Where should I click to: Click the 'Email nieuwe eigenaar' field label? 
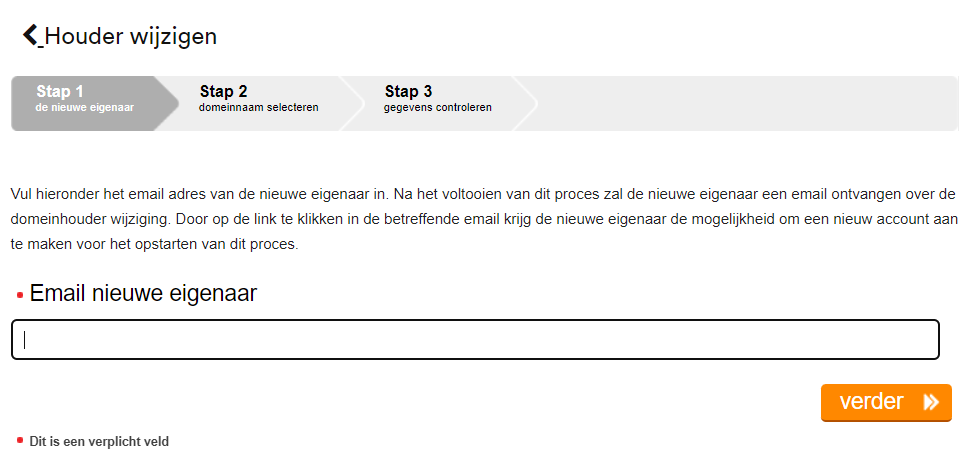pos(143,294)
